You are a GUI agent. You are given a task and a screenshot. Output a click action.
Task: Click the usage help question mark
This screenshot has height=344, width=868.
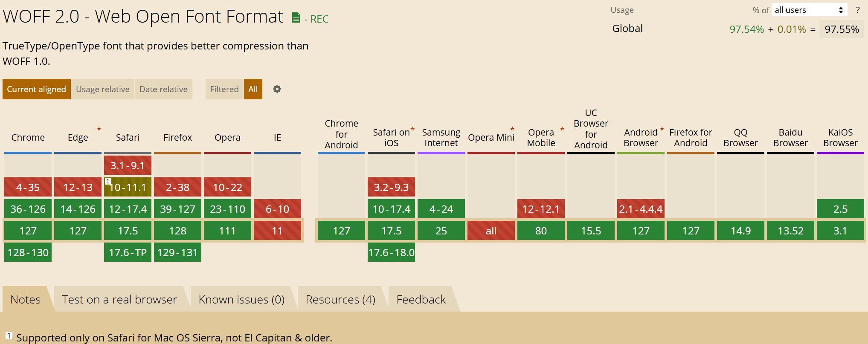[x=858, y=10]
